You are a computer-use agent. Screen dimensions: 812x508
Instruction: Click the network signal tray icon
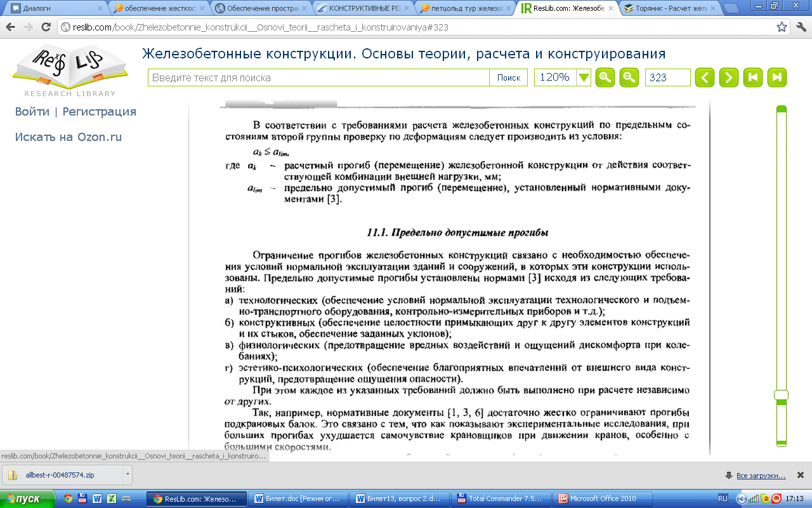pyautogui.click(x=754, y=498)
